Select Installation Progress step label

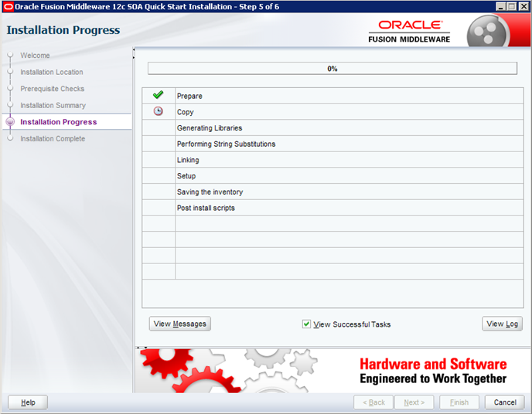pos(58,121)
